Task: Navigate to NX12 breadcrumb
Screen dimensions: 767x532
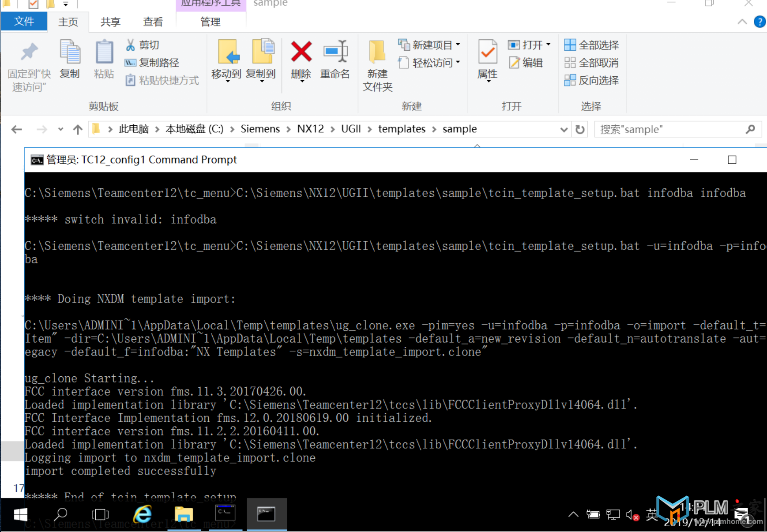Action: pyautogui.click(x=310, y=129)
